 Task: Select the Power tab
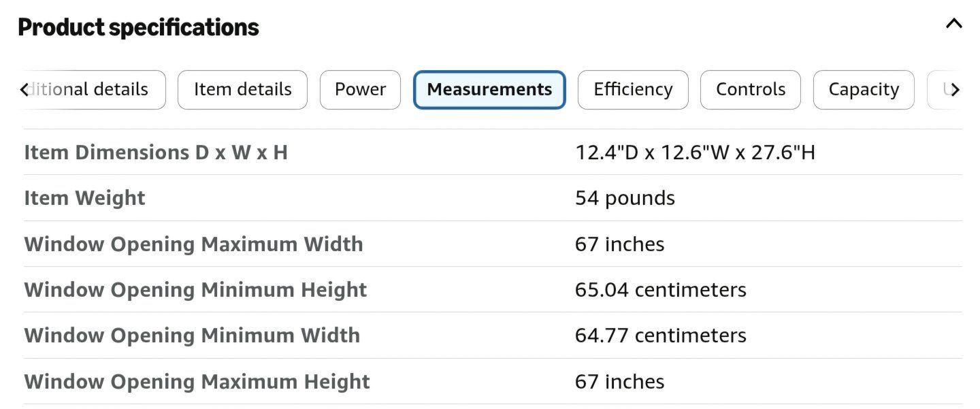pos(360,90)
